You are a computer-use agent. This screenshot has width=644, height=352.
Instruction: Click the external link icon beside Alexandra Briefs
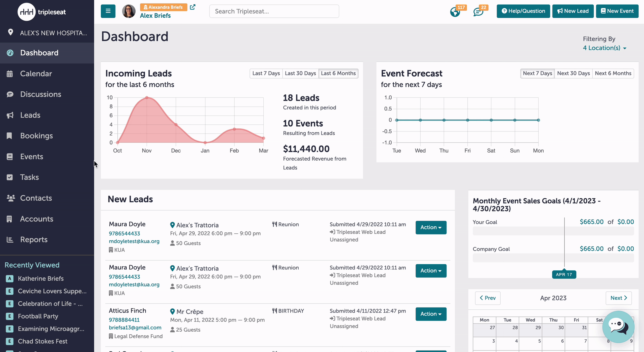click(192, 7)
